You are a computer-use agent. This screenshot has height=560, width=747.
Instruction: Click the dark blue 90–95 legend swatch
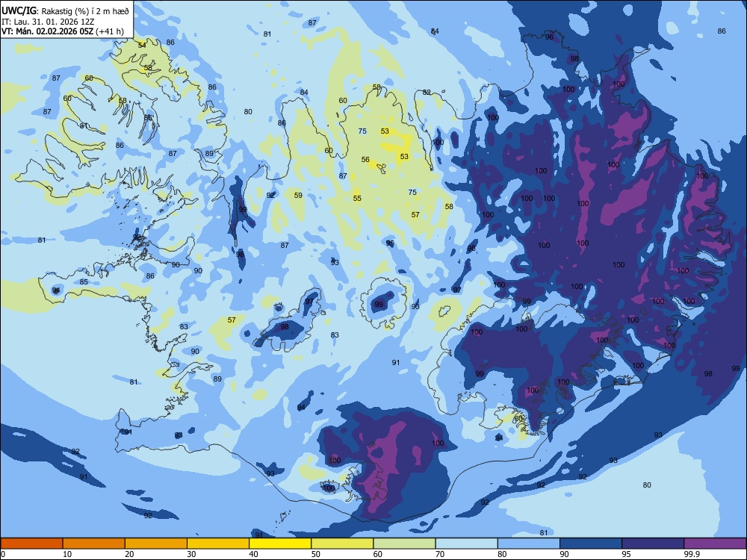tap(591, 544)
